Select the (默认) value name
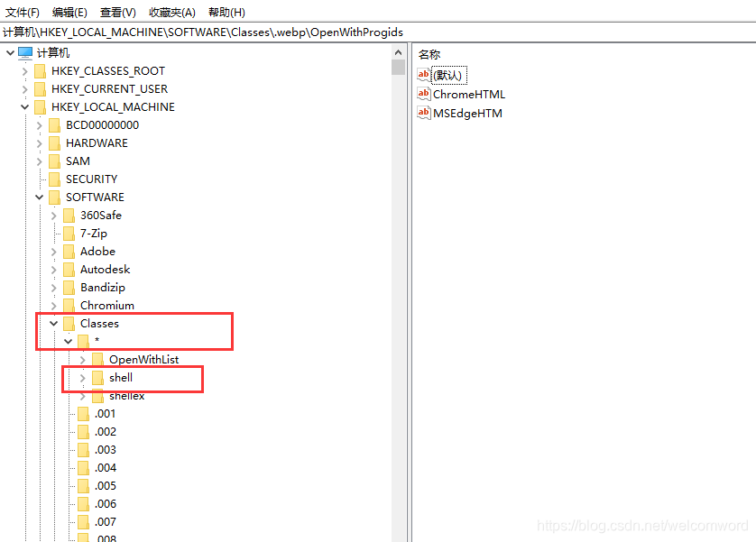 [x=449, y=75]
